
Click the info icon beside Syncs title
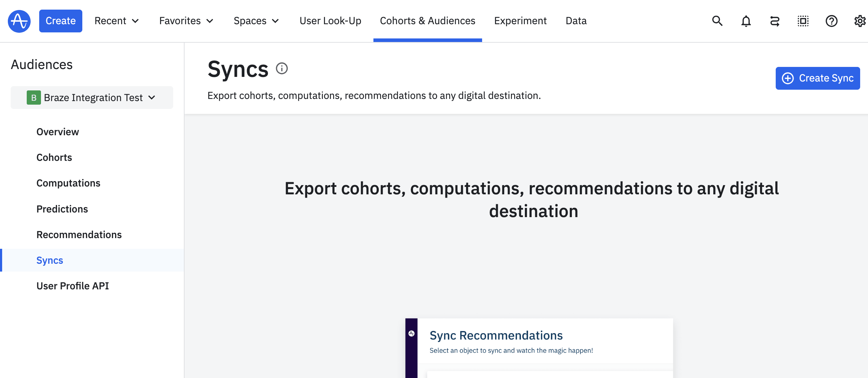click(282, 68)
